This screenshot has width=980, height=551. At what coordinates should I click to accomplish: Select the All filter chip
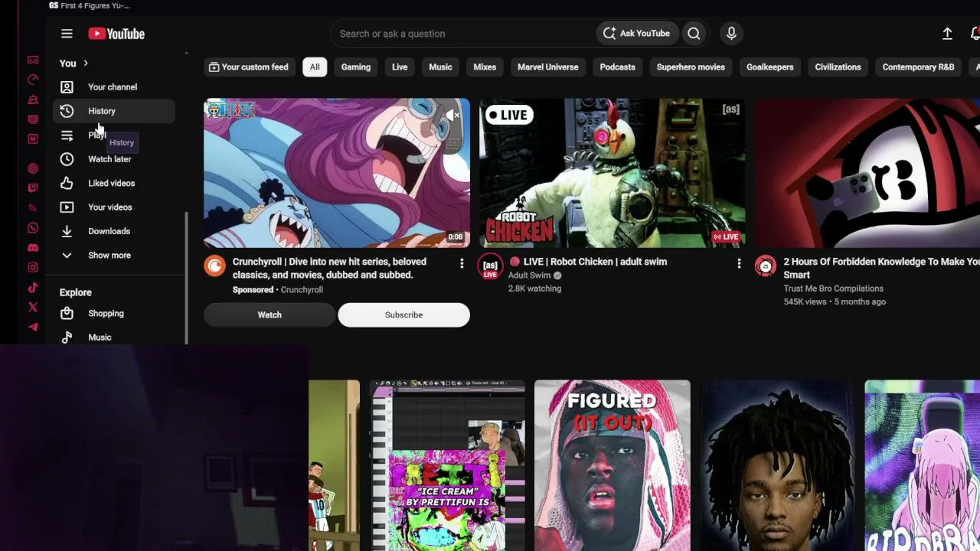point(315,67)
